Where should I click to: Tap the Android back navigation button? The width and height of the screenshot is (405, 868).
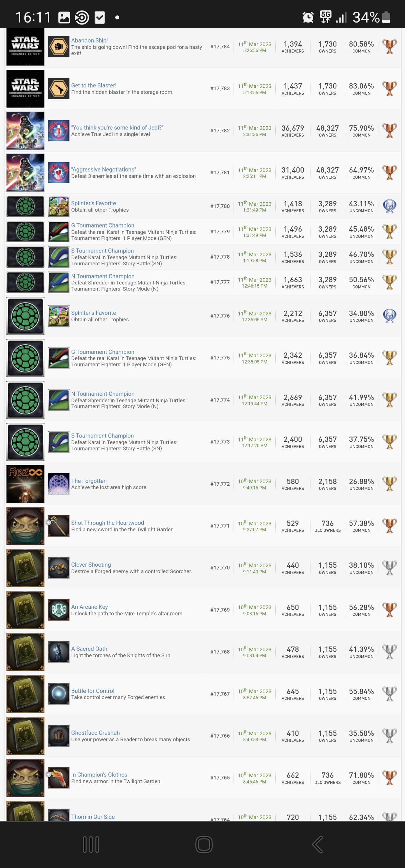click(x=317, y=844)
